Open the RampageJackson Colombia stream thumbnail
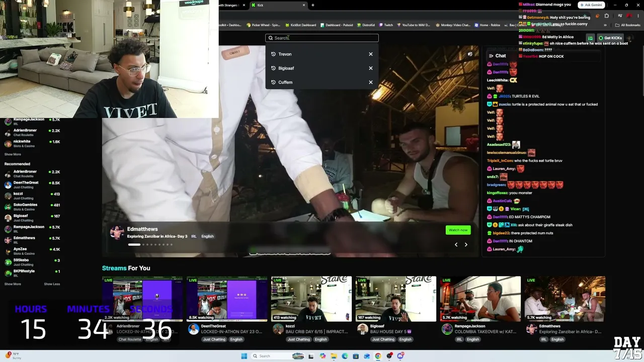The image size is (644, 362). [480, 299]
